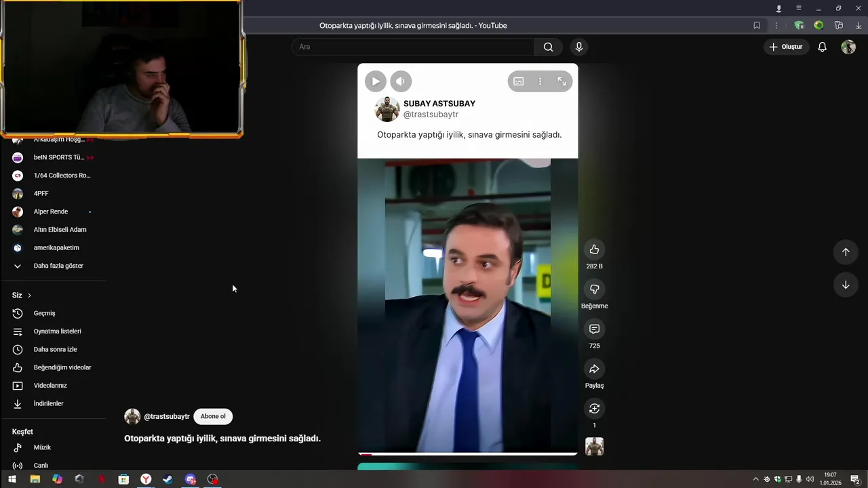Open the browser profile silhouette icon
Viewport: 868px width, 488px height.
point(778,8)
